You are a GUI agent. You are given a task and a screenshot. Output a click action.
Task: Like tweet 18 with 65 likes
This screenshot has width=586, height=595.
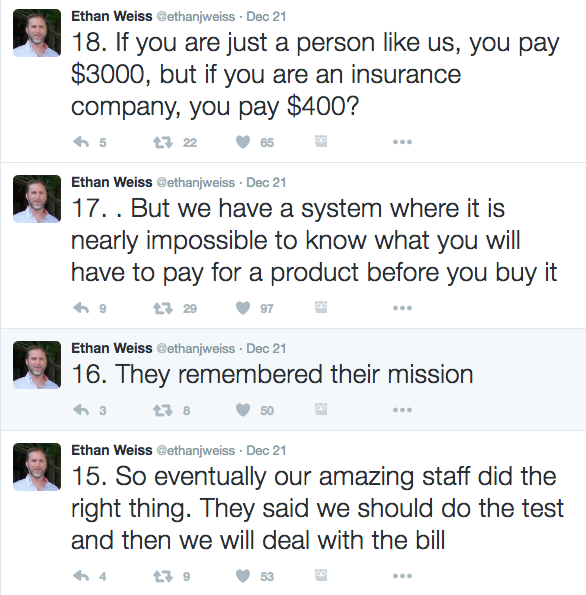coord(243,142)
